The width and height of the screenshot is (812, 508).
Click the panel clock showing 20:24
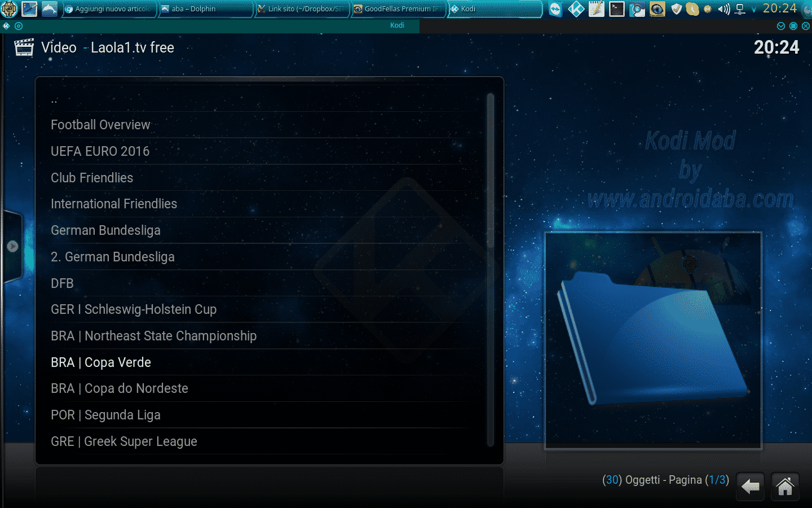coord(780,8)
